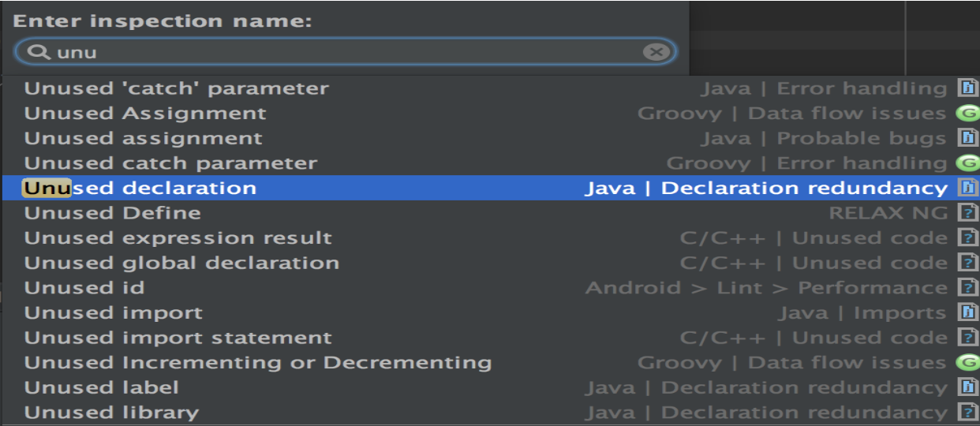The height and width of the screenshot is (426, 980).
Task: Click the inspection name search field
Action: (x=347, y=53)
